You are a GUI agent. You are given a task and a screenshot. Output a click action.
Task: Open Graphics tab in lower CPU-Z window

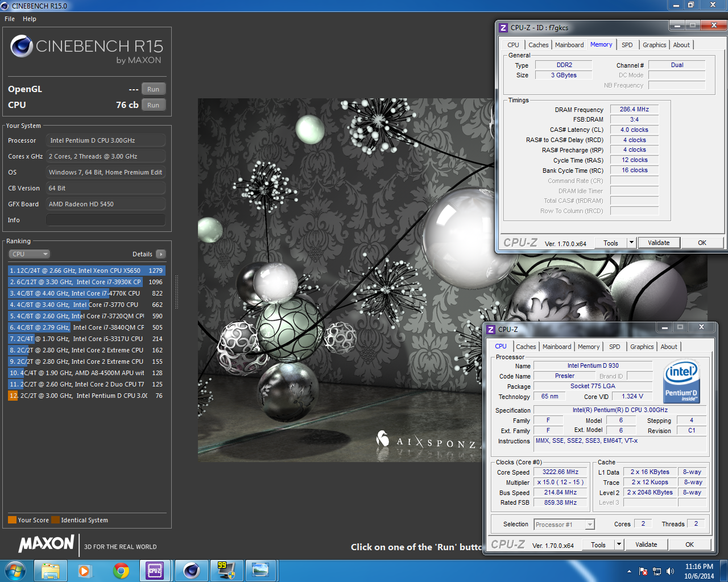pyautogui.click(x=642, y=347)
